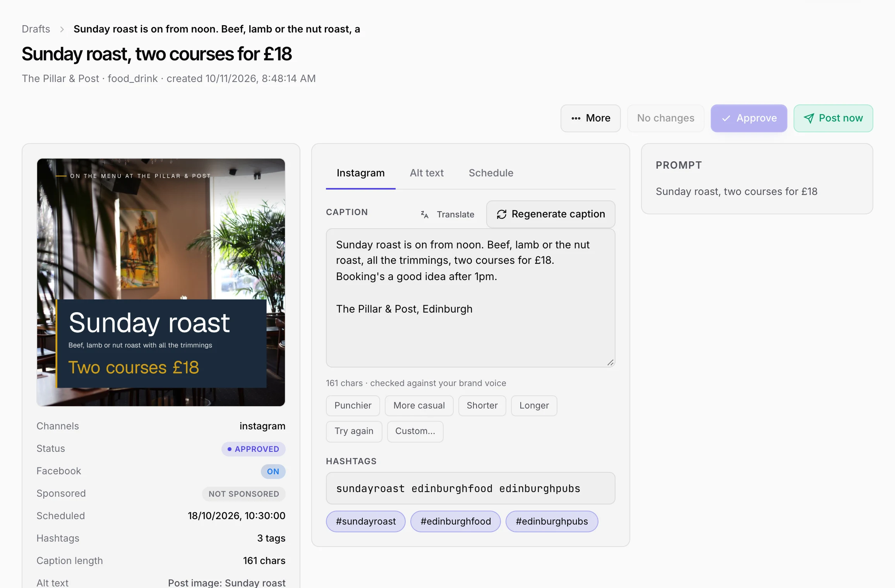Switch to the Alt text tab
Image resolution: width=895 pixels, height=588 pixels.
coord(427,173)
